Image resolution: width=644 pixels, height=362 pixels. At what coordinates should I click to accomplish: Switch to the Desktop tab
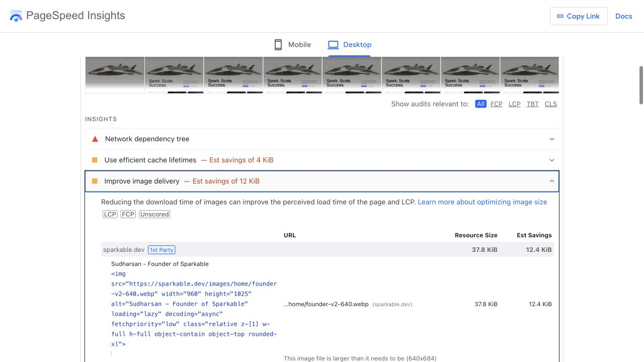(350, 45)
